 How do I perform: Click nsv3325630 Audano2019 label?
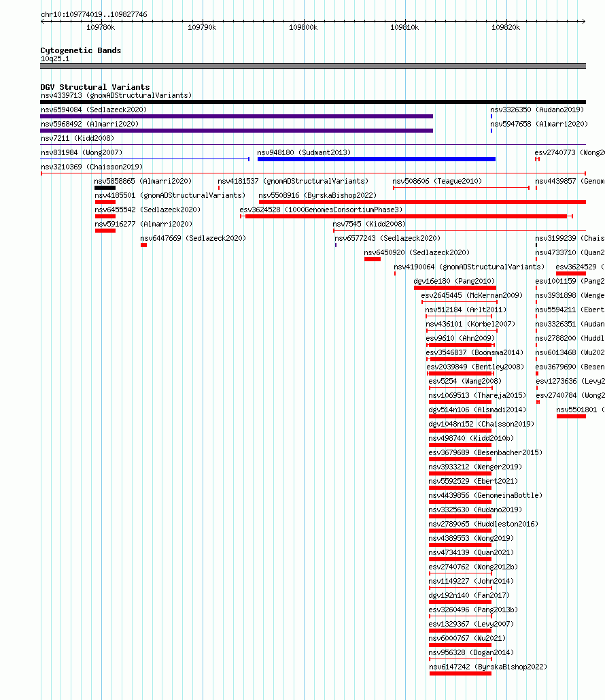pyautogui.click(x=475, y=510)
